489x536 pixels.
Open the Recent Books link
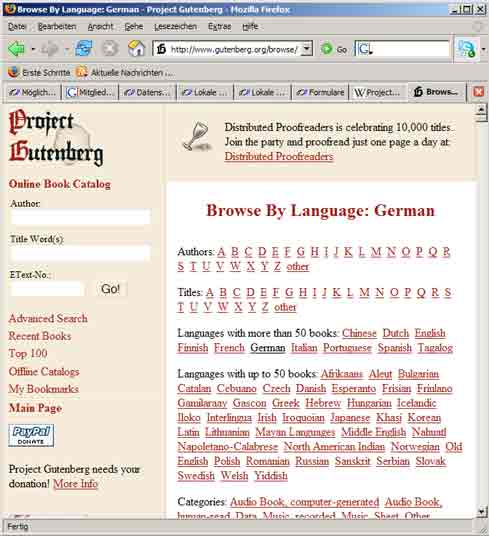point(40,336)
